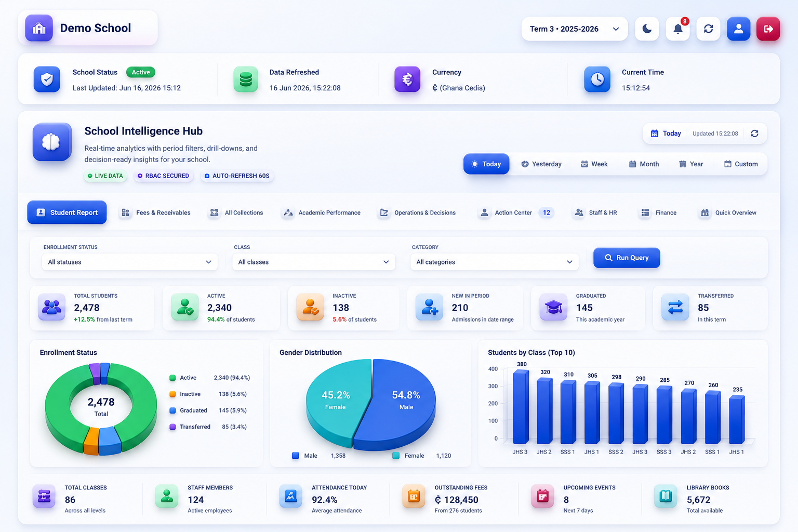Image resolution: width=798 pixels, height=532 pixels.
Task: Select the Month period filter
Action: 644,164
